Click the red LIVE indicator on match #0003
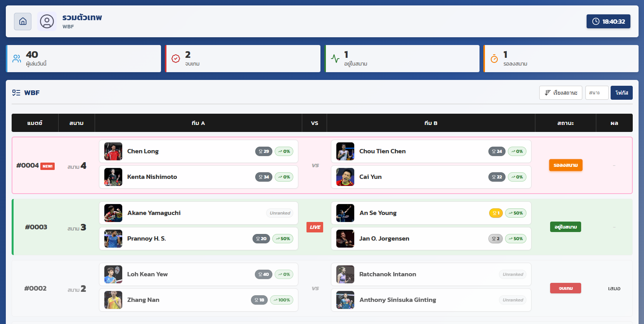 click(315, 227)
